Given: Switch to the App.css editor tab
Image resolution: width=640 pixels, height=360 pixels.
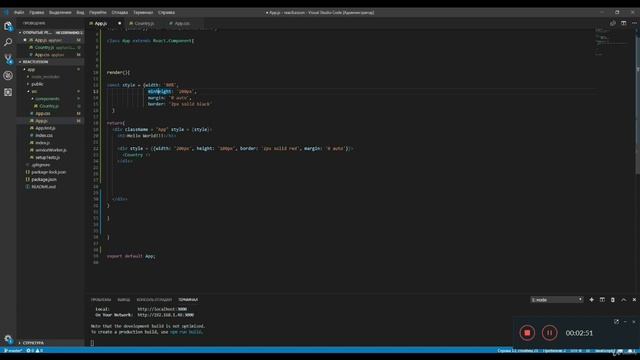Looking at the screenshot, I should click(x=182, y=23).
